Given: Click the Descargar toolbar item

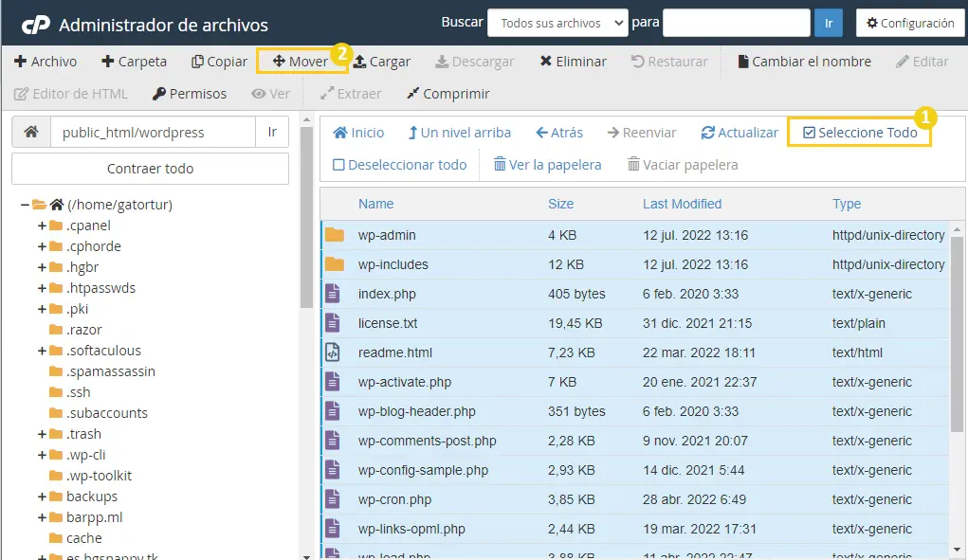Looking at the screenshot, I should click(475, 62).
